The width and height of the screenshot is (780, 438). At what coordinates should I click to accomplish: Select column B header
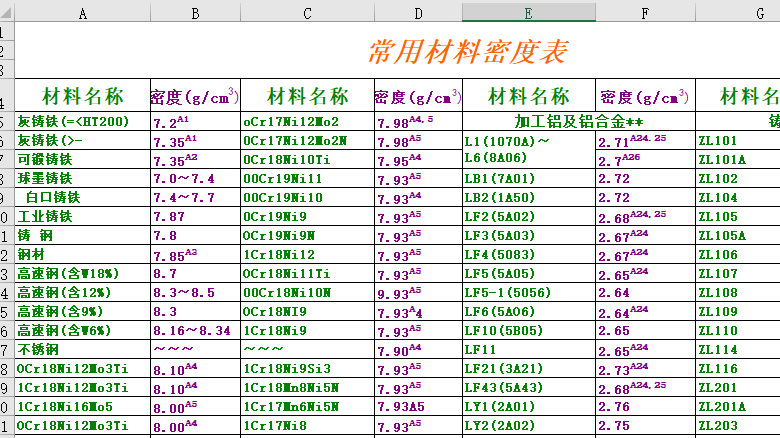click(195, 13)
